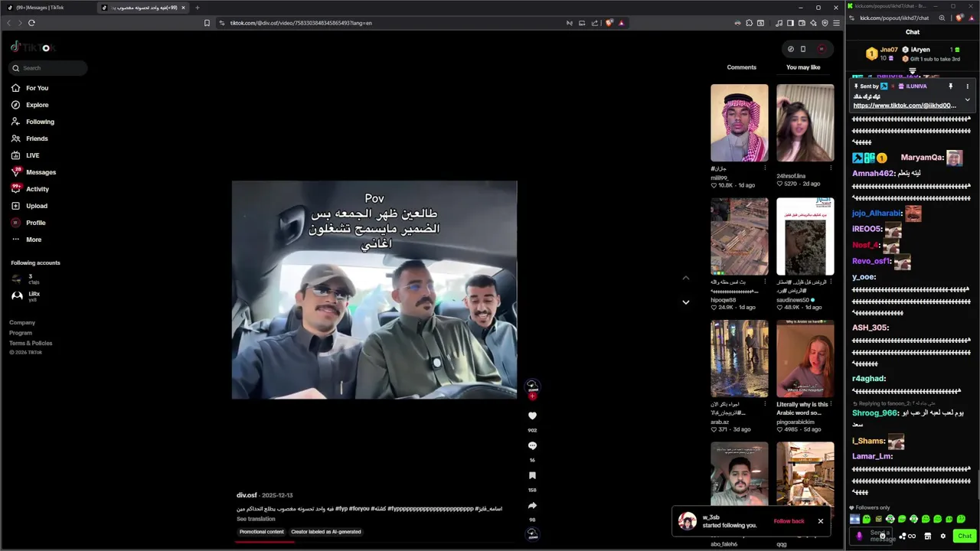
Task: Expand More options in sidebar
Action: pos(27,240)
